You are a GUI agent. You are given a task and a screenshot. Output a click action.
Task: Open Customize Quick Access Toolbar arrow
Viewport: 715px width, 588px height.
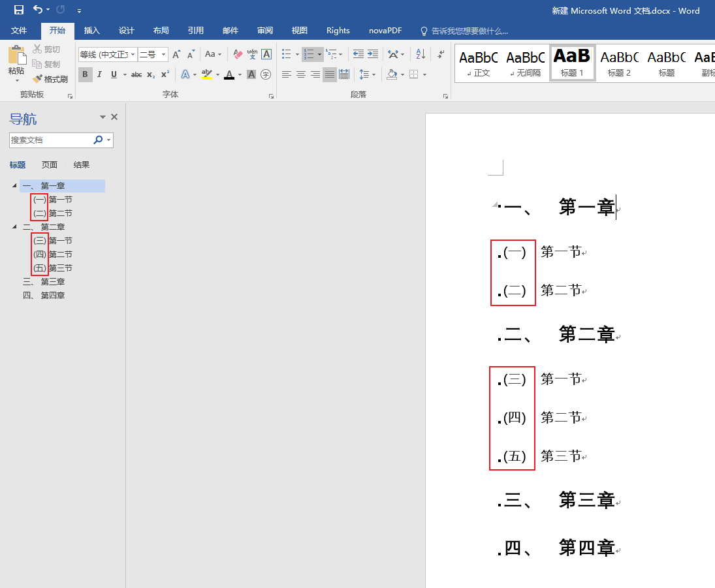pyautogui.click(x=80, y=10)
